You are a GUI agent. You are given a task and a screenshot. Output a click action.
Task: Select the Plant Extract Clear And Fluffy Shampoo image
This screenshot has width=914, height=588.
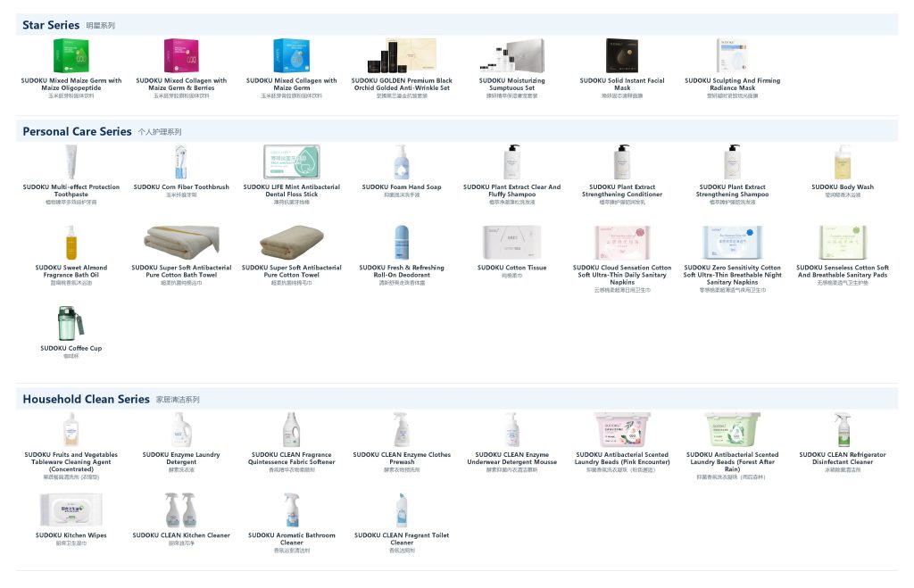point(511,162)
